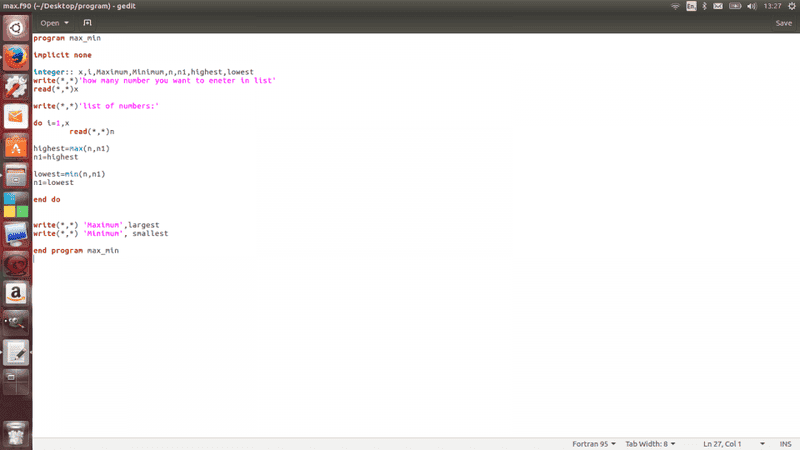Open the Trash from the launcher
This screenshot has width=800, height=450.
[16, 434]
